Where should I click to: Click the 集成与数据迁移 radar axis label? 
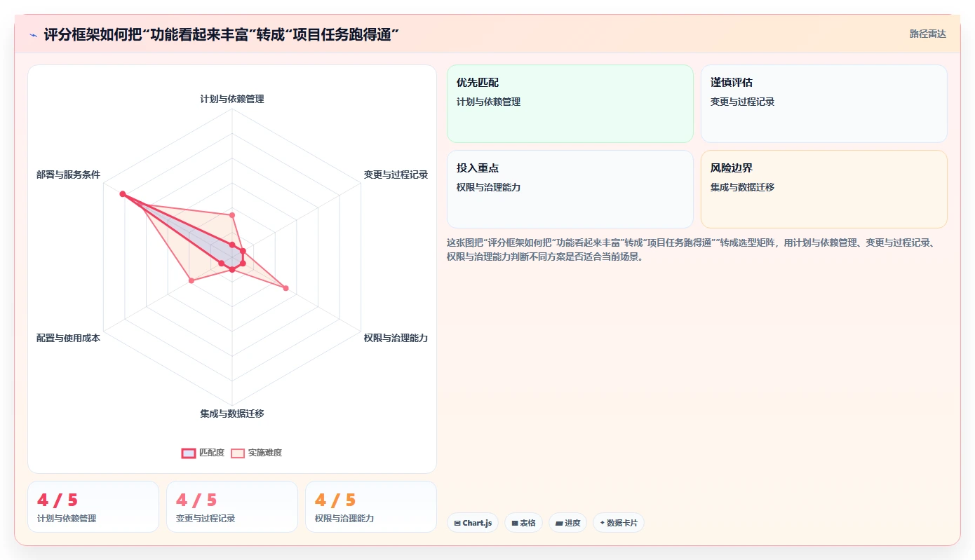tap(232, 414)
